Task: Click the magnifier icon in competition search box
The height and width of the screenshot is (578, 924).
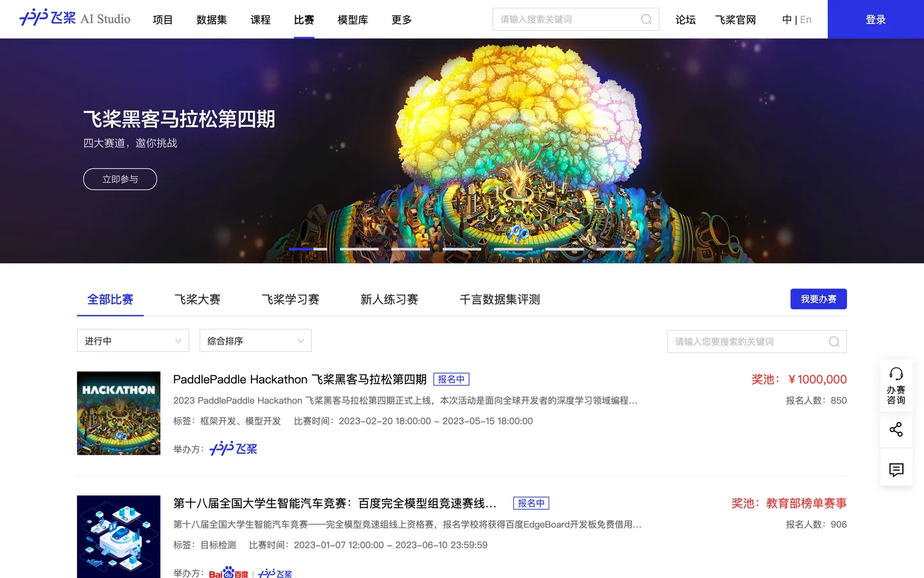Action: pos(834,342)
